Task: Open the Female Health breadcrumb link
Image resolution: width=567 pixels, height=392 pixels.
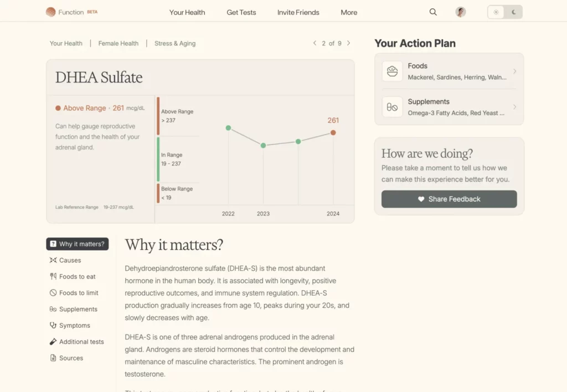Action: 118,43
